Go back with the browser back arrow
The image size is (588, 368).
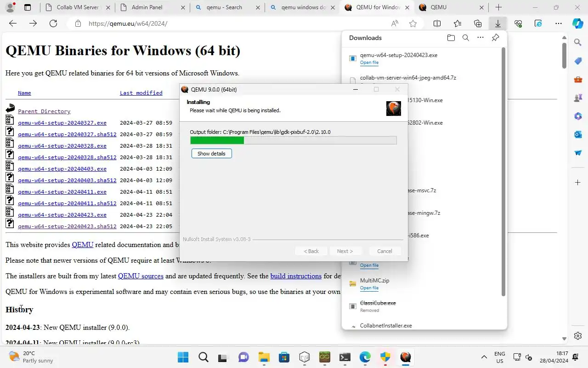pos(13,23)
